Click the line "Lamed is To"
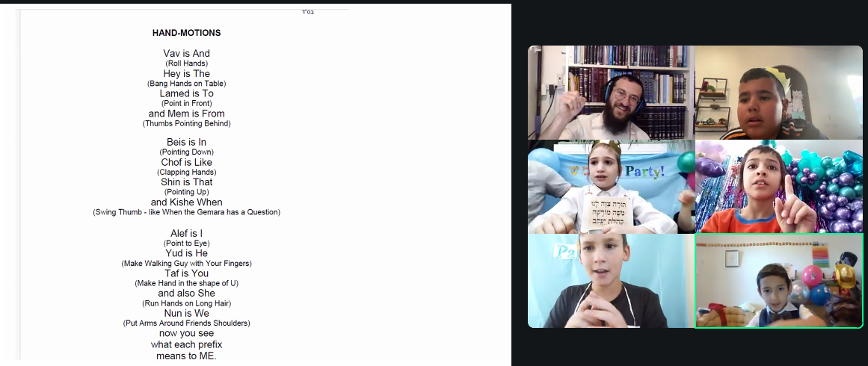Viewport: 868px width, 366px height. point(186,94)
